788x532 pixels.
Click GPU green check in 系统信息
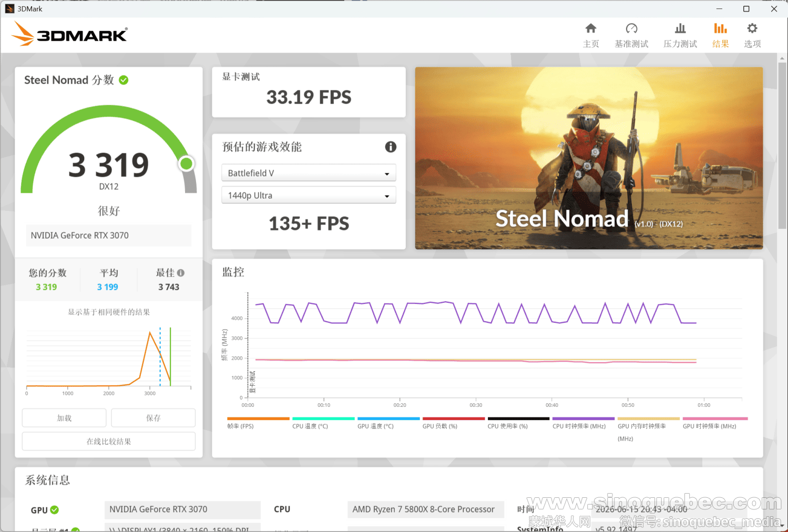(x=55, y=510)
